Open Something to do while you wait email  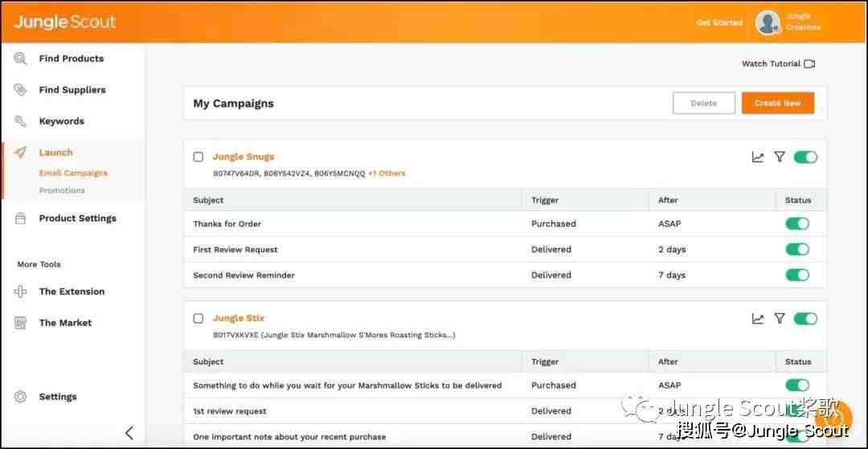347,386
